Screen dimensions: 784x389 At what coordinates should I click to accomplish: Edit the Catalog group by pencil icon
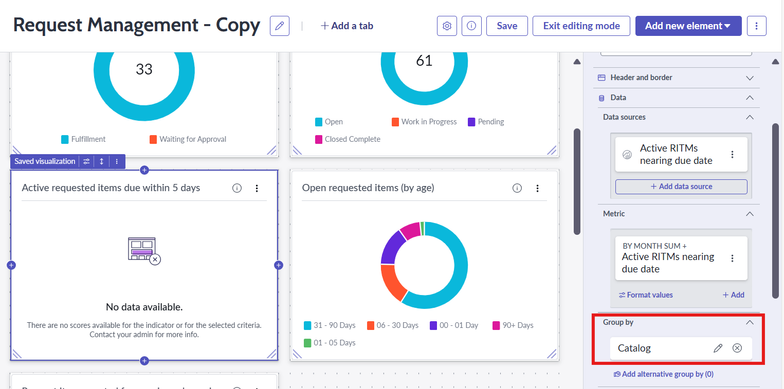(718, 348)
